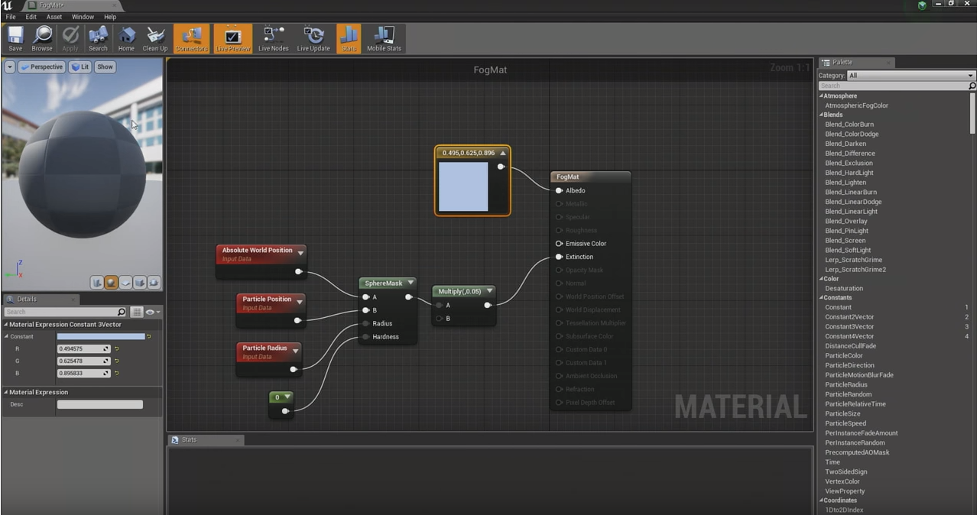980x515 pixels.
Task: Toggle the Live Preview button
Action: point(232,37)
